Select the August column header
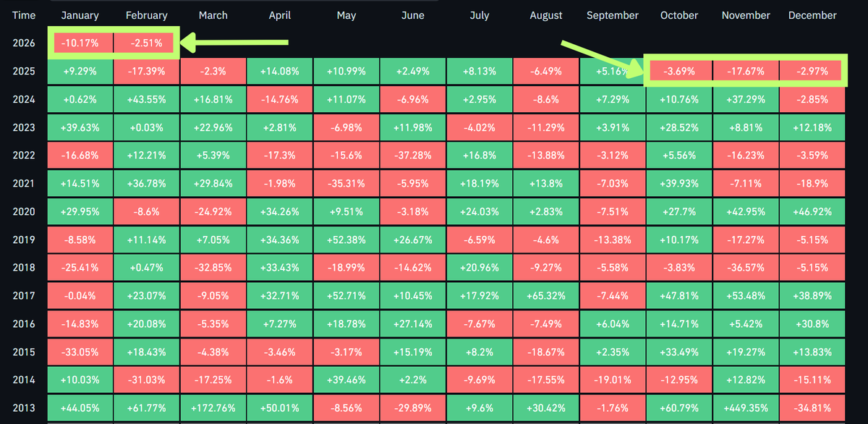The image size is (868, 424). (x=545, y=15)
